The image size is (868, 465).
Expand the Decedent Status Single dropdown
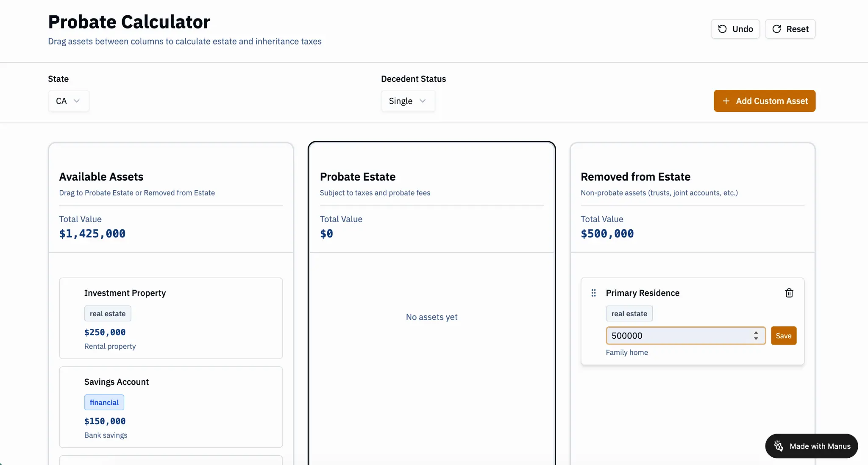point(407,101)
